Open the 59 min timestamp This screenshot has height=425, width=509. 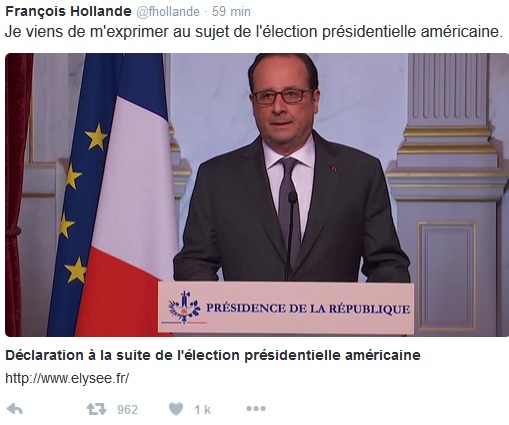pos(231,12)
